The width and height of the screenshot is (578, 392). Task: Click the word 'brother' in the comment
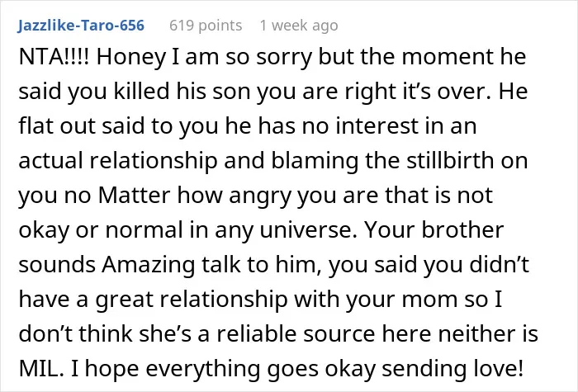[x=462, y=229]
